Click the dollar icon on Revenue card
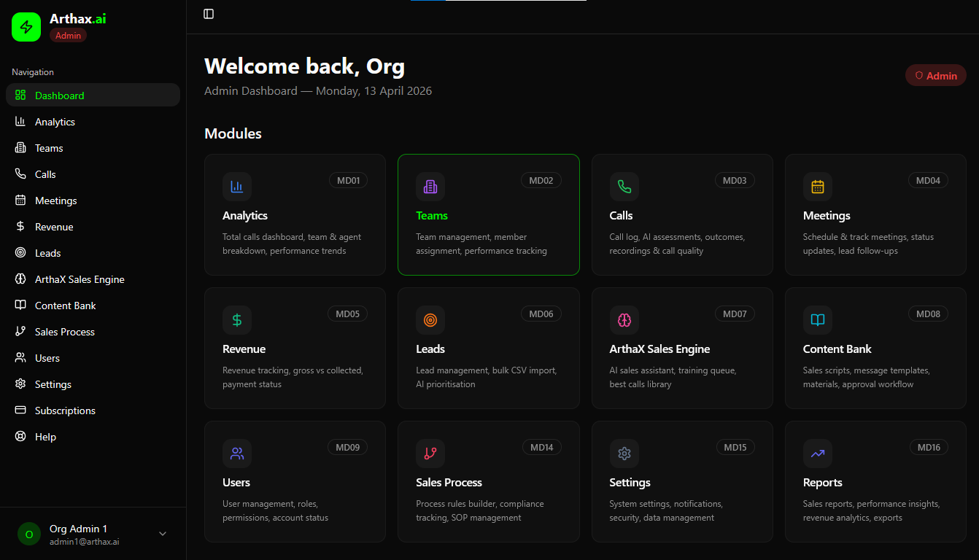Screen dimensions: 979x560 pos(237,320)
